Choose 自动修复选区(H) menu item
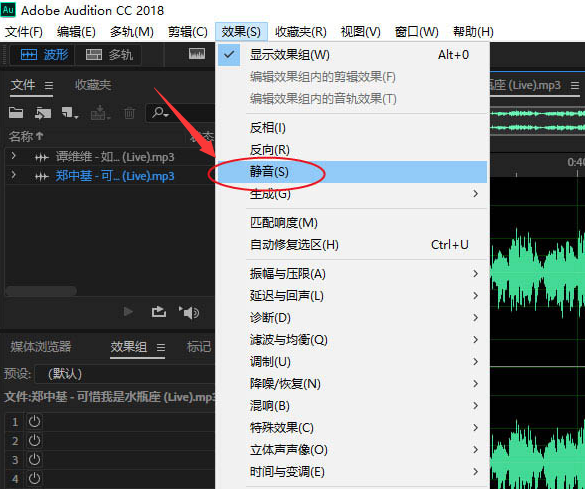 point(352,245)
